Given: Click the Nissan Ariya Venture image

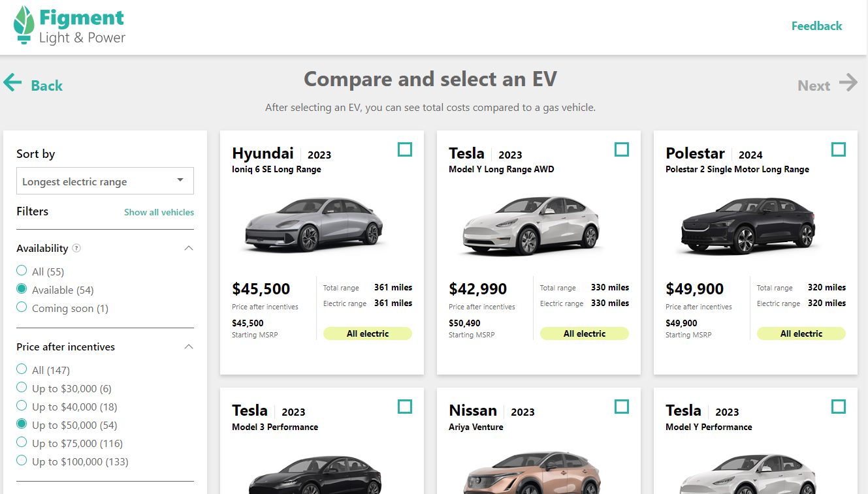Looking at the screenshot, I should tap(532, 471).
